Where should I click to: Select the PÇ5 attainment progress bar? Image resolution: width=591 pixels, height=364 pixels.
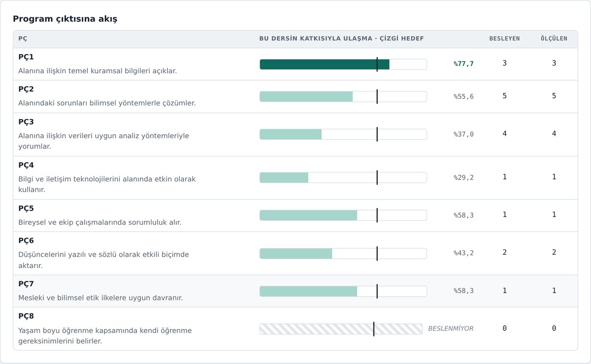coord(343,215)
